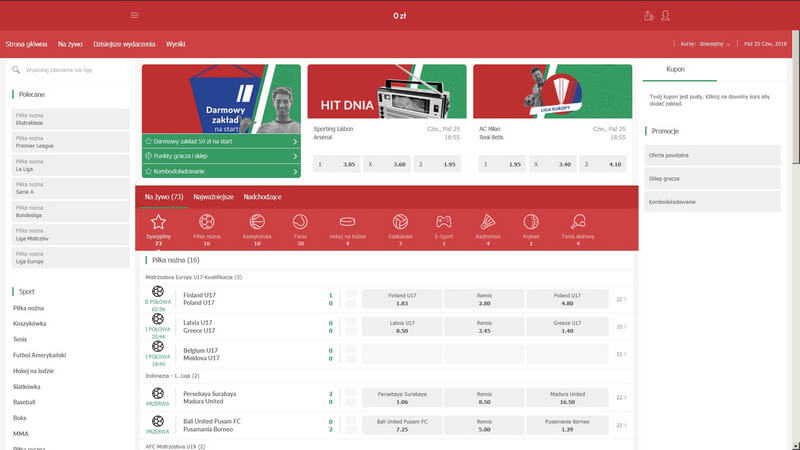Bet on Poland U17 at 4.80
The width and height of the screenshot is (800, 450).
[x=567, y=299]
